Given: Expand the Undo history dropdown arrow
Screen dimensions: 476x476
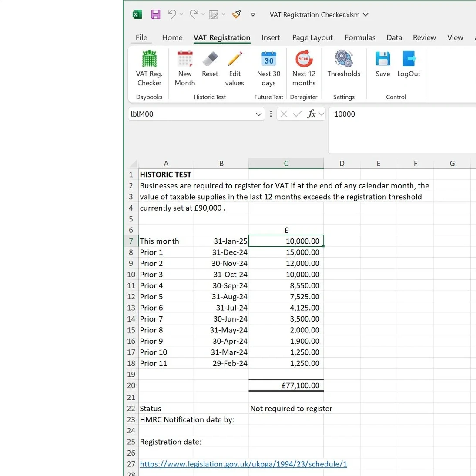Looking at the screenshot, I should point(181,14).
